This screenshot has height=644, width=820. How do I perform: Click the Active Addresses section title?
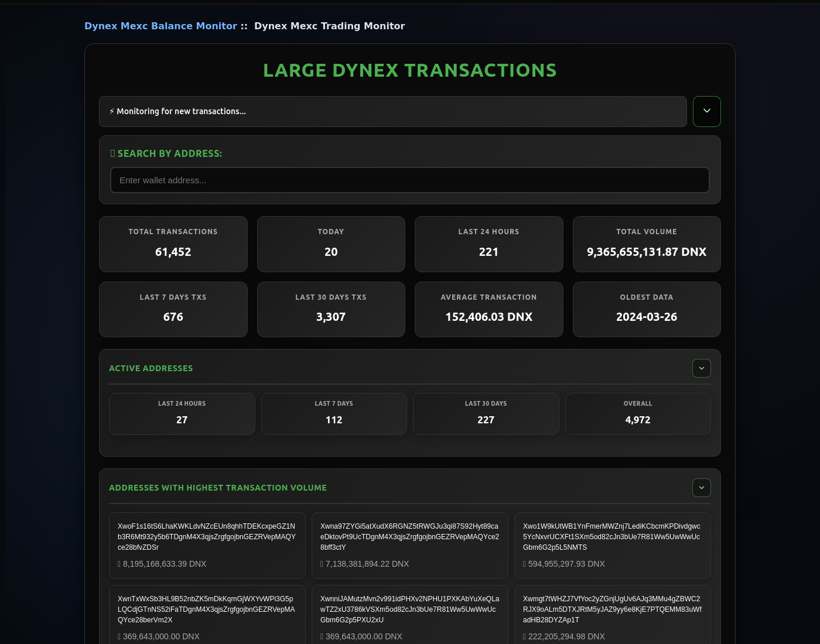coord(151,368)
